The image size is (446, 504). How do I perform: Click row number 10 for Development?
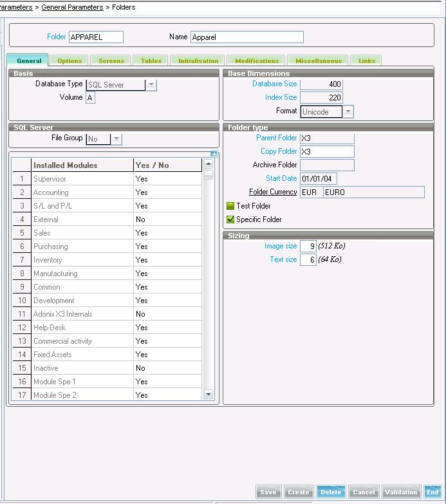tap(22, 300)
